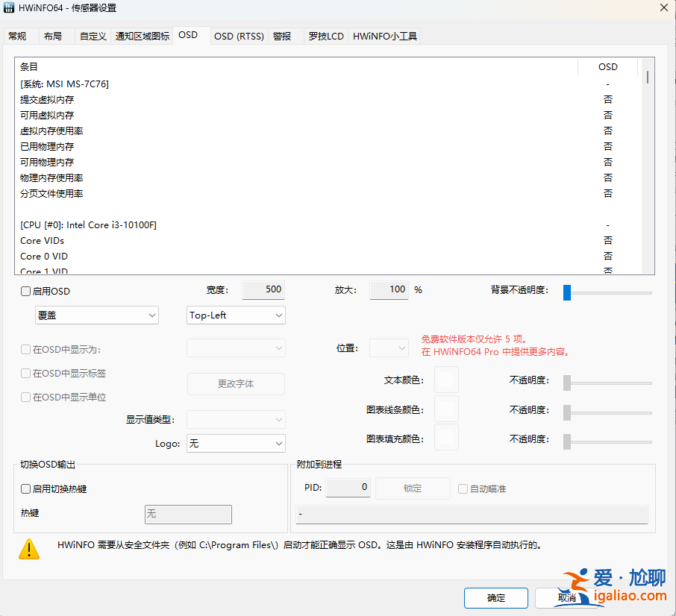This screenshot has height=616, width=676.
Task: Toggle the 启用切换热键 checkbox
Action: [x=26, y=489]
